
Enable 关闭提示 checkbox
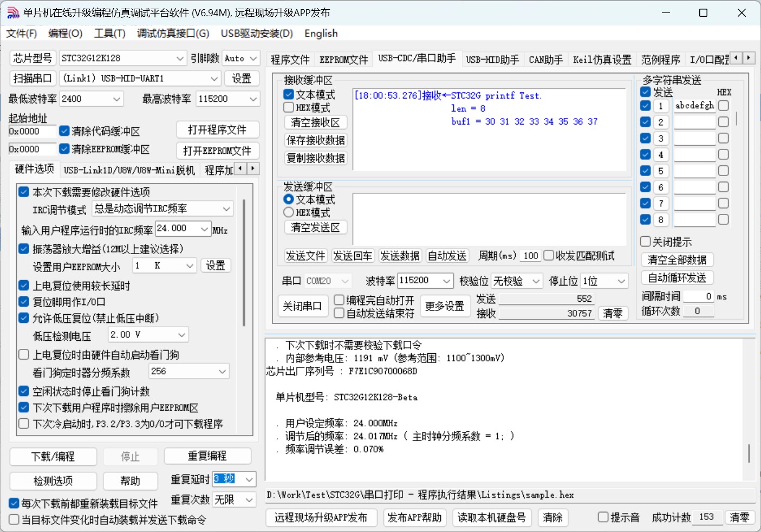pyautogui.click(x=646, y=242)
